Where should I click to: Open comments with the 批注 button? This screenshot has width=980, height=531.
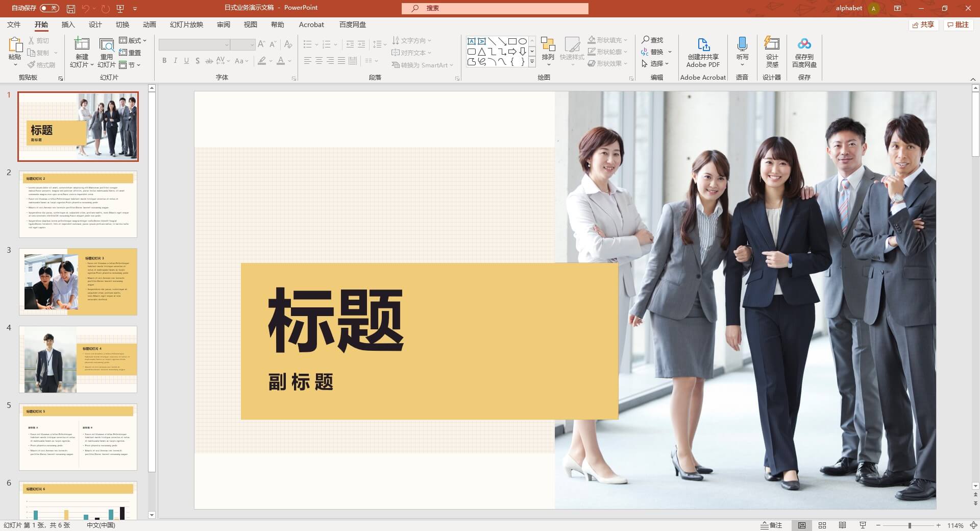(958, 25)
